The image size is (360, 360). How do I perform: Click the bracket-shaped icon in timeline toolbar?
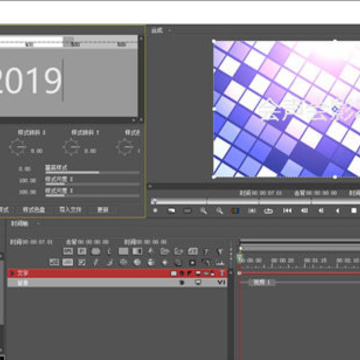[x=110, y=251]
